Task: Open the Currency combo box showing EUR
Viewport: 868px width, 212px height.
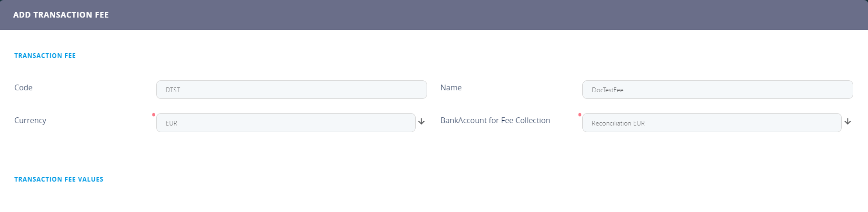Action: [286, 123]
